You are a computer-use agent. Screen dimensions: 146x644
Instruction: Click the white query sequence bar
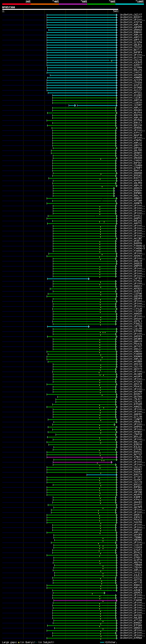[x=60, y=9]
